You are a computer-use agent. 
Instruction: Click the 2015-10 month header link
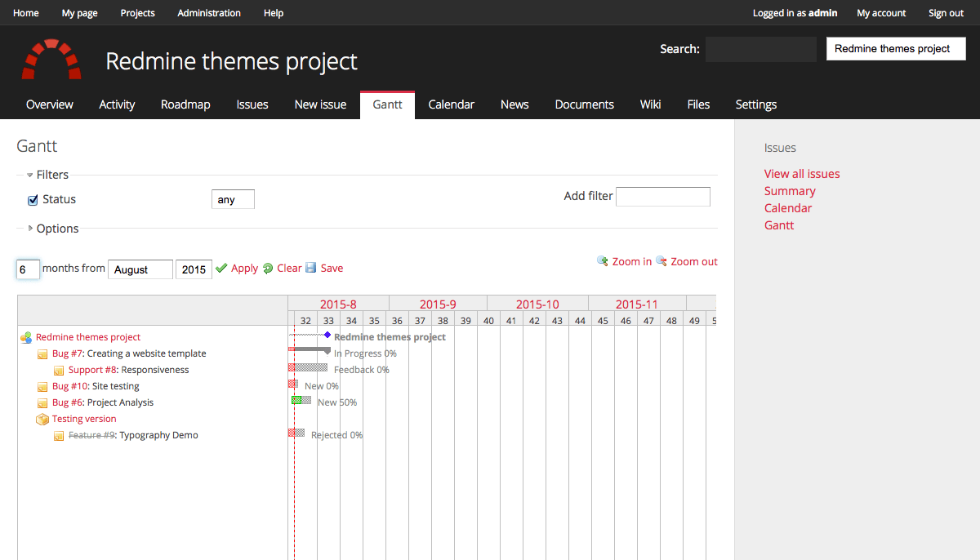point(537,304)
